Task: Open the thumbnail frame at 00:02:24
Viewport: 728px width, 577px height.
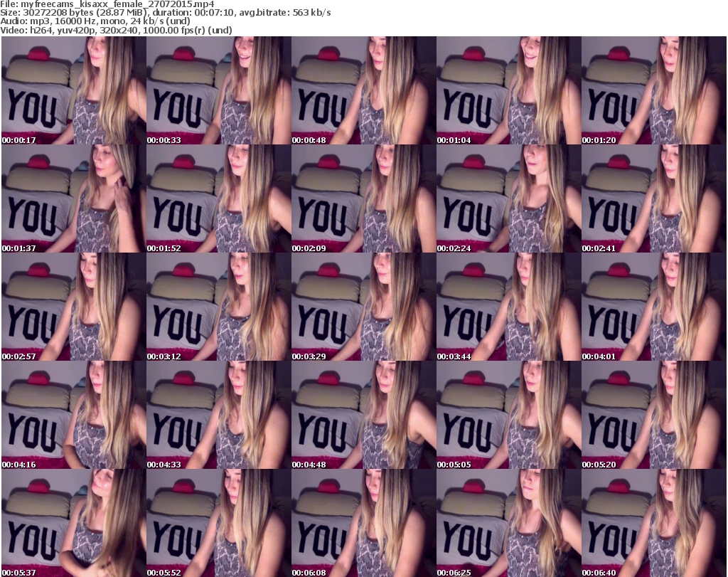Action: point(509,198)
